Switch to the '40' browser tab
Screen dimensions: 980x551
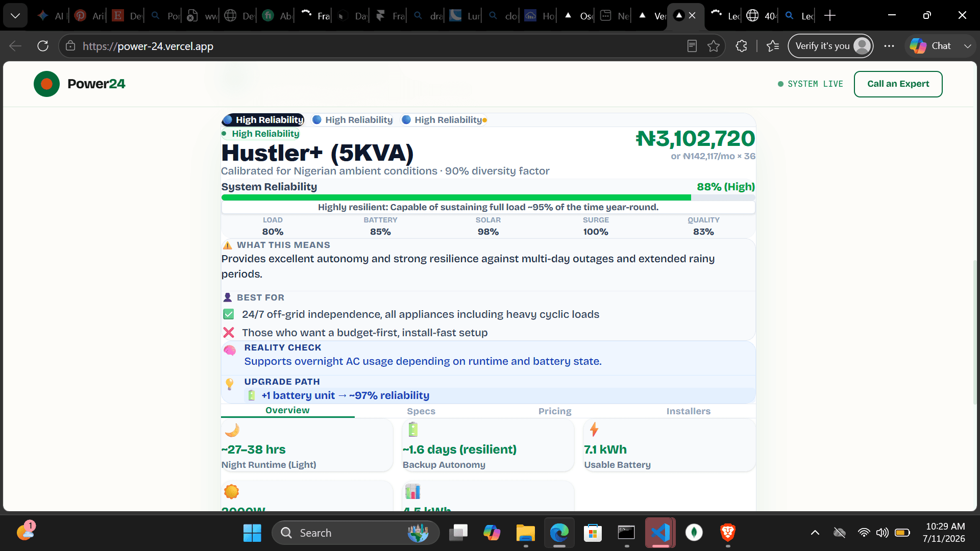point(762,16)
